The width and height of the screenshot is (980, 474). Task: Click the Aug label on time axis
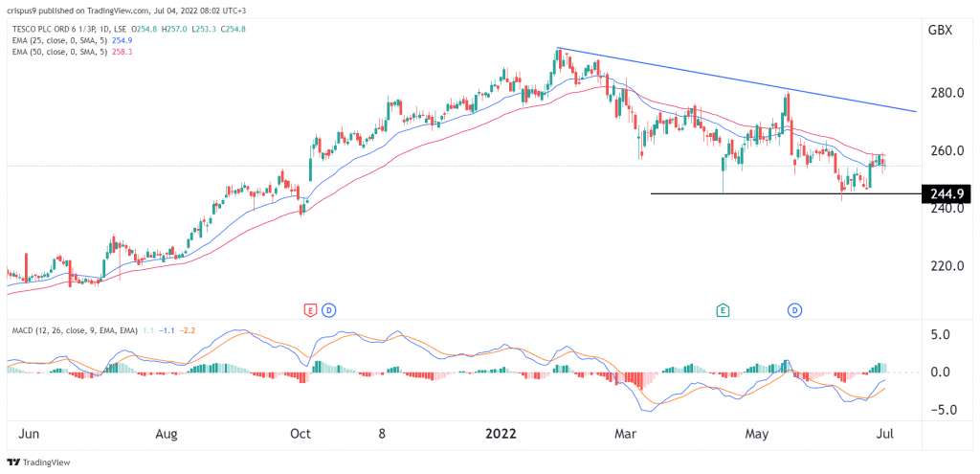pyautogui.click(x=167, y=433)
